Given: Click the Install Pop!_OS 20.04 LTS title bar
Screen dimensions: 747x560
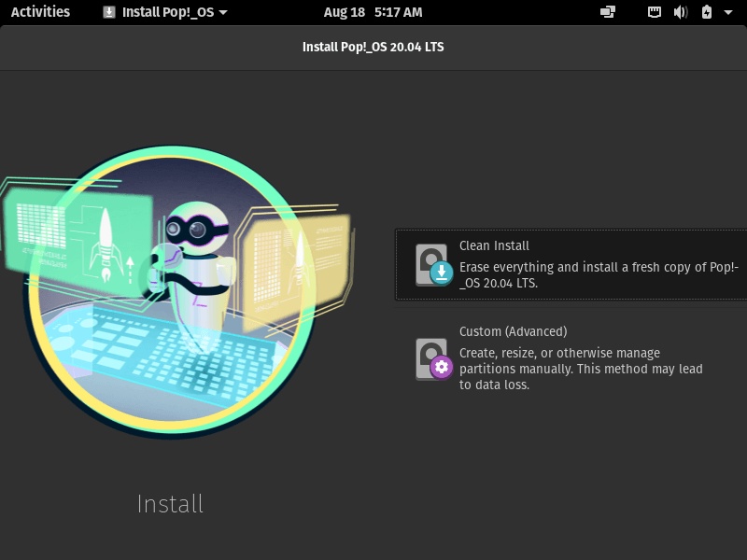Looking at the screenshot, I should pos(373,48).
